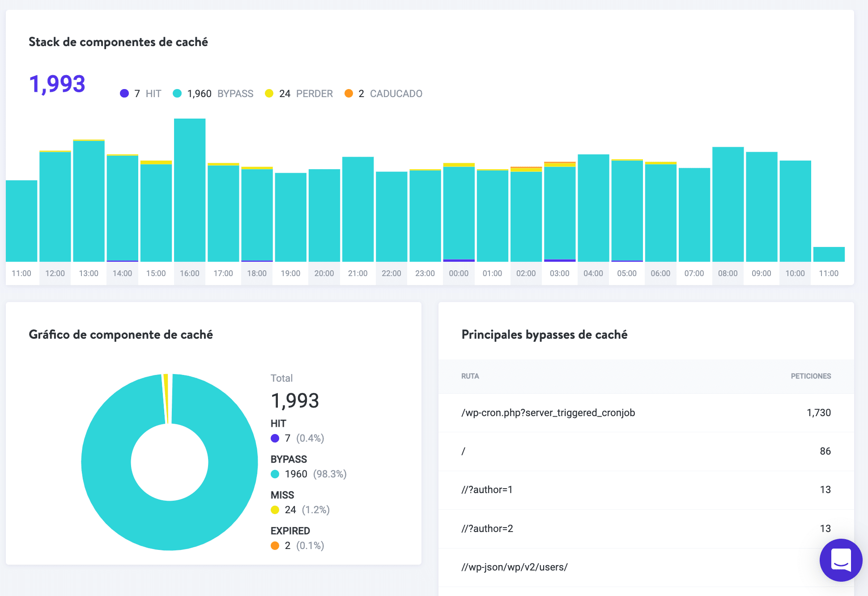Image resolution: width=868 pixels, height=596 pixels.
Task: Click the root slash route row
Action: pyautogui.click(x=464, y=451)
